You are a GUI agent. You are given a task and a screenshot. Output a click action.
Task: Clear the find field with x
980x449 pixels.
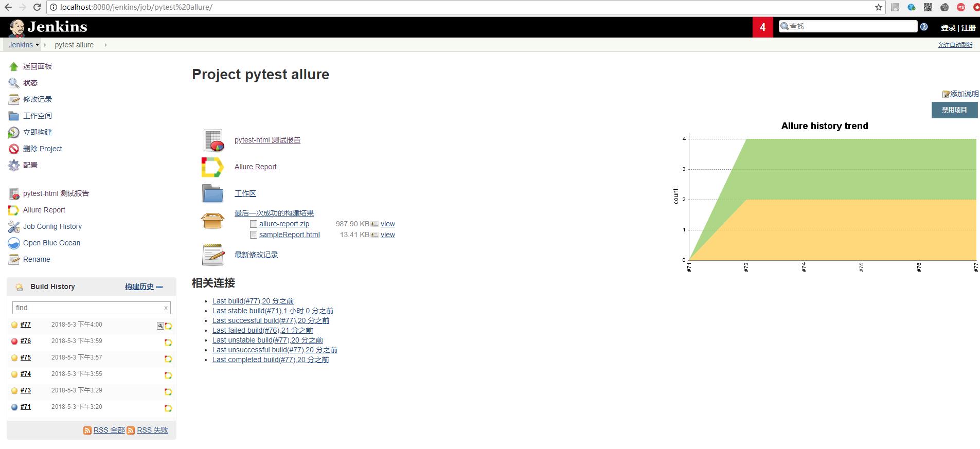tap(166, 308)
